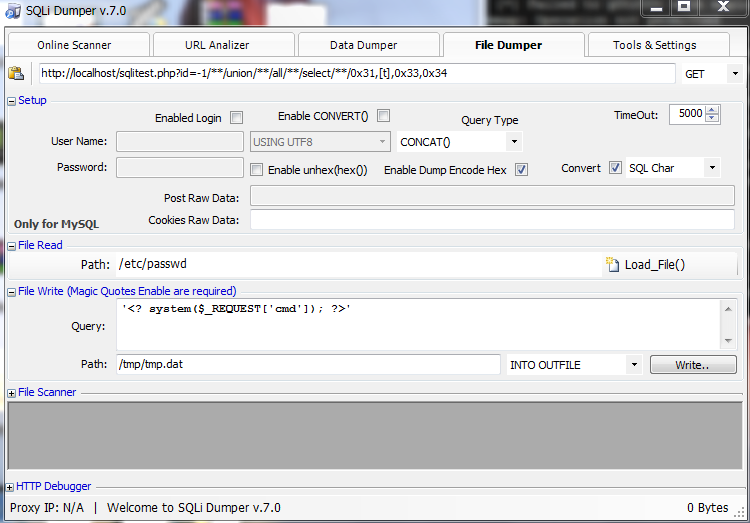Open the SQL Char convert dropdown
This screenshot has width=750, height=523.
point(712,167)
